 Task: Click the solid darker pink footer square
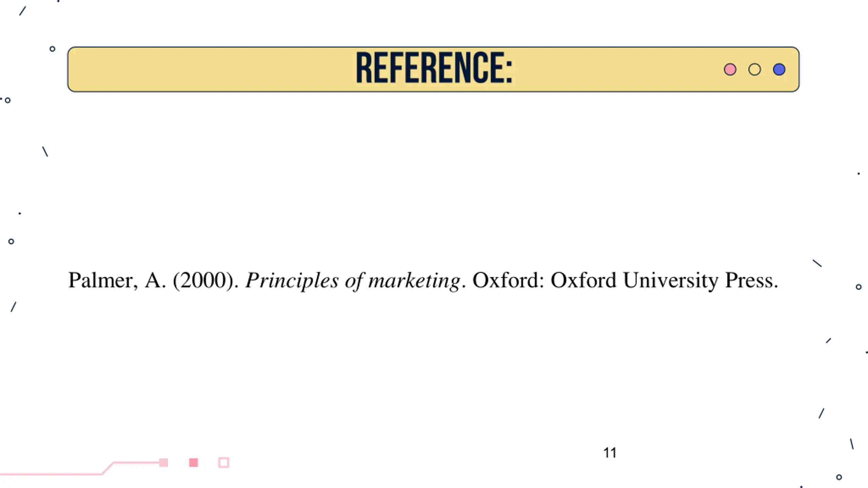(194, 463)
